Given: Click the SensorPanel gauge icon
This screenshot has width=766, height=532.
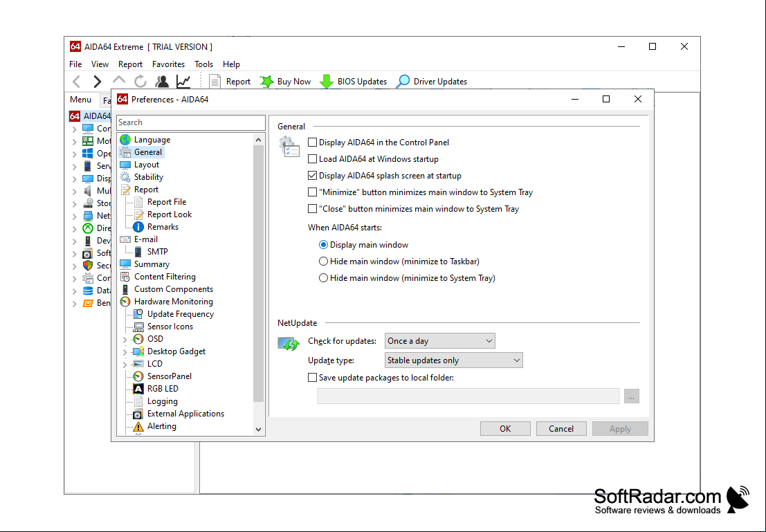Looking at the screenshot, I should pos(139,376).
